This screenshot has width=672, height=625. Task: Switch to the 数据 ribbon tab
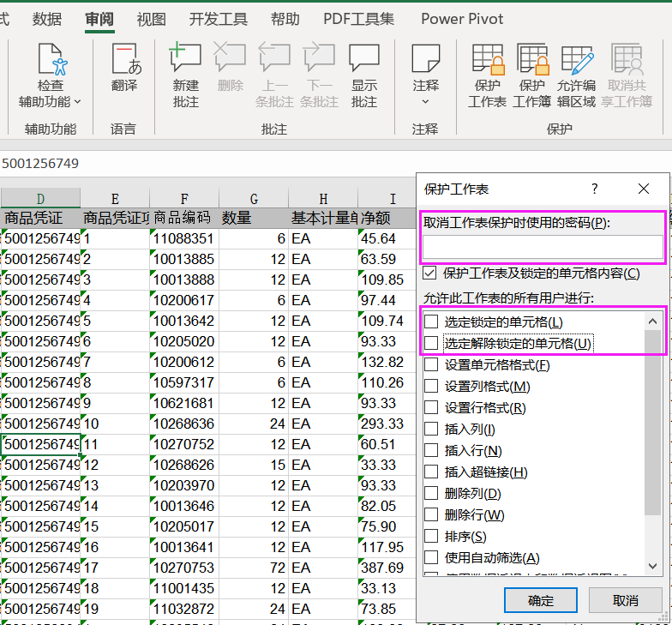click(46, 19)
